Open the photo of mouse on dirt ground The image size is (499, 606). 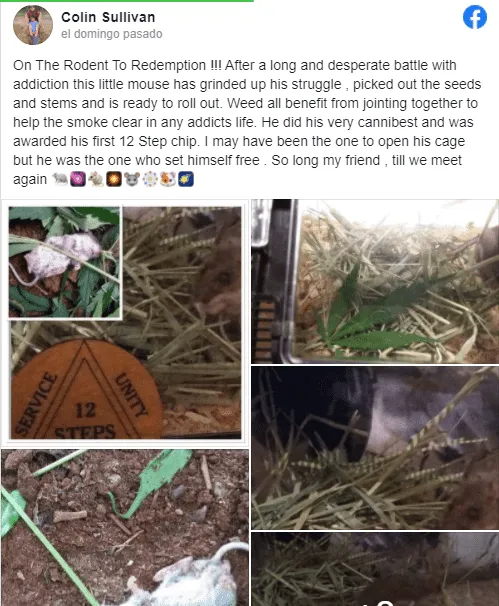125,528
